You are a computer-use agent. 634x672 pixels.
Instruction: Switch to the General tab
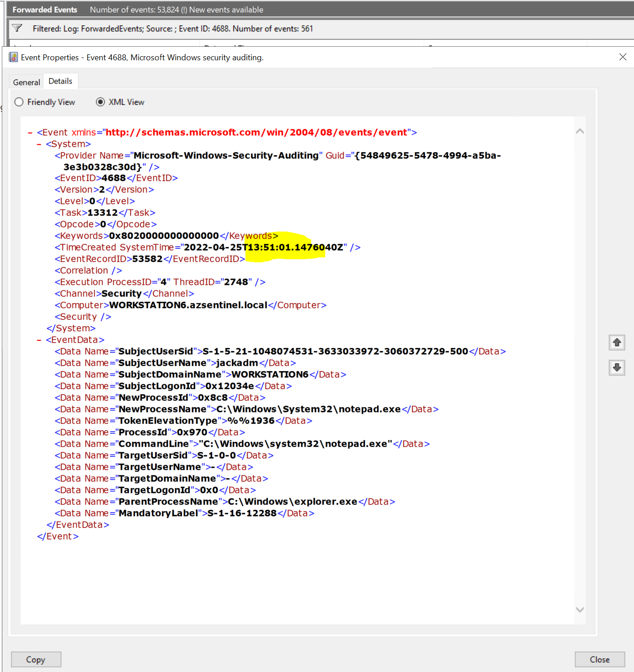click(26, 82)
